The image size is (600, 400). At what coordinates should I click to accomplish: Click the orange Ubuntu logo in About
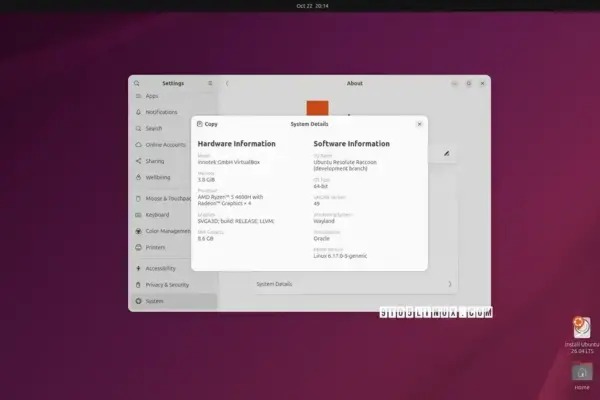pos(317,108)
